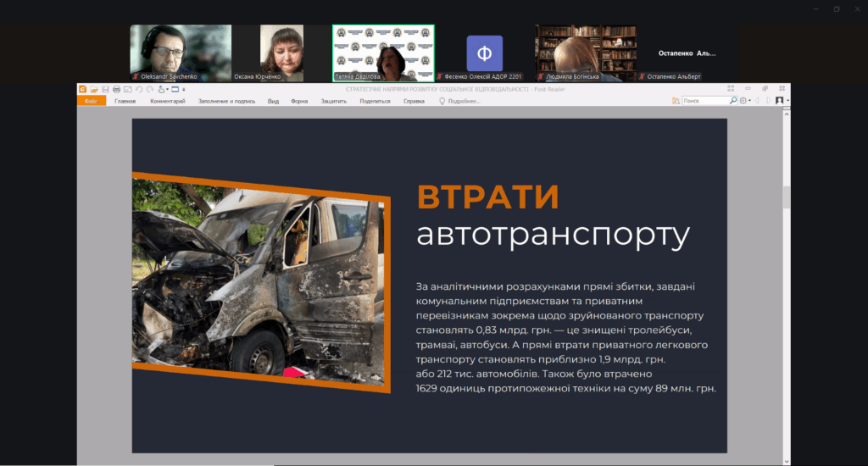Click the vertical scrollbar thumb
868x466 pixels.
tap(786, 197)
